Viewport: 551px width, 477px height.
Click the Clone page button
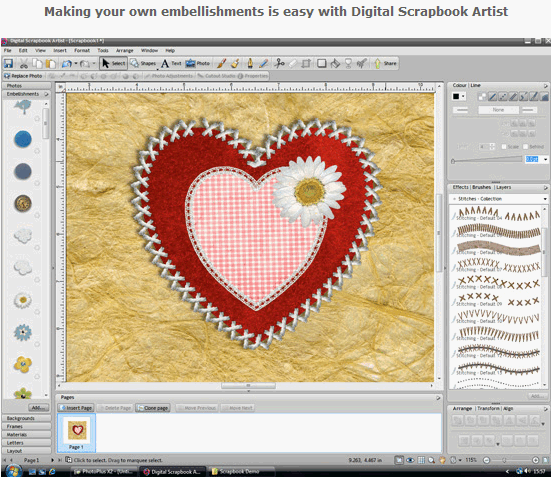point(153,408)
